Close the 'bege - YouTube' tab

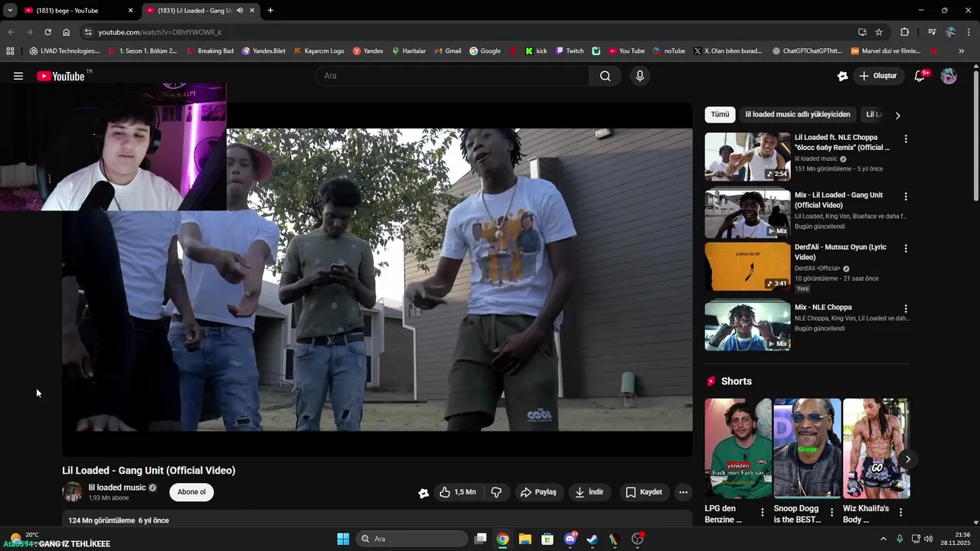pos(130,11)
